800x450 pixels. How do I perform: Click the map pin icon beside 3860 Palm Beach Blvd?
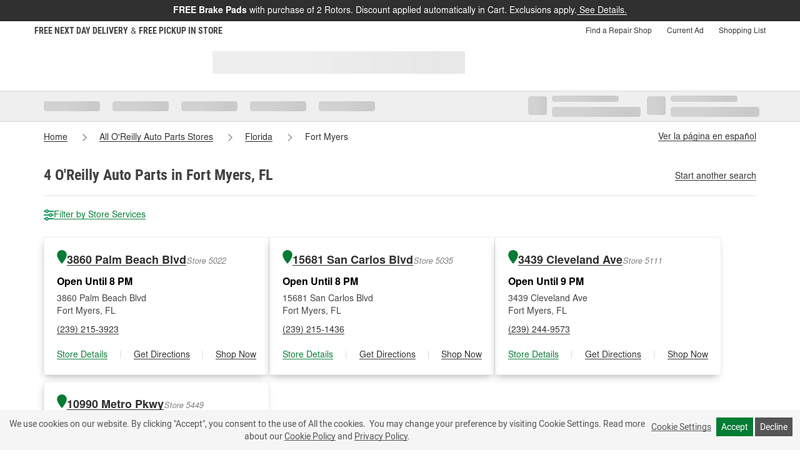tap(61, 257)
